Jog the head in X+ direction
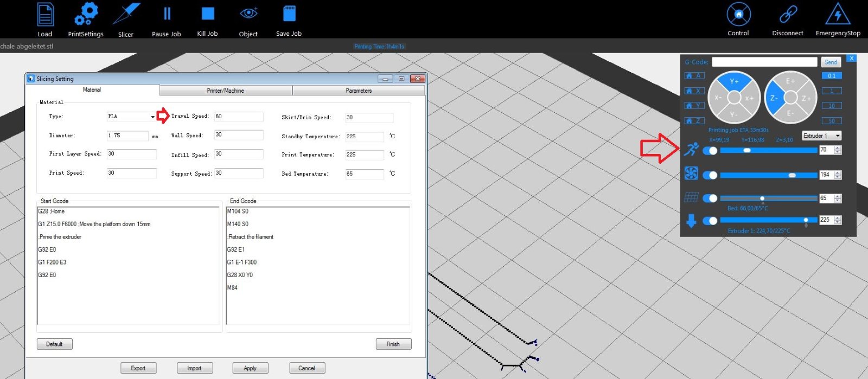Viewport: 868px width, 379px height. tap(750, 98)
